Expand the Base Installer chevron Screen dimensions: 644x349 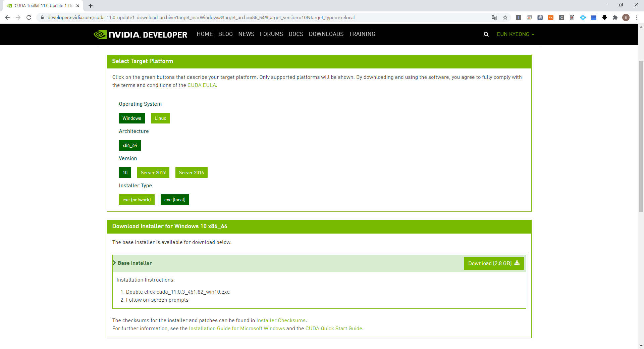pyautogui.click(x=114, y=263)
